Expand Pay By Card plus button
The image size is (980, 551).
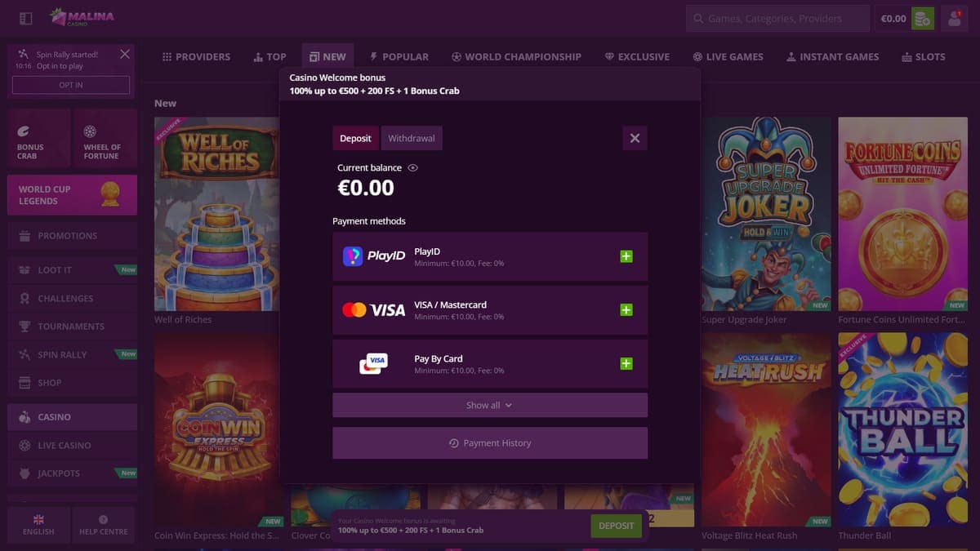coord(626,363)
